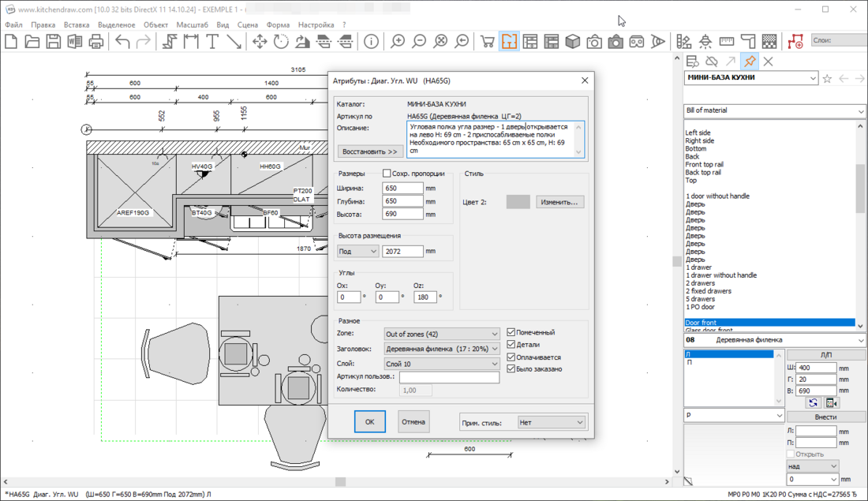Uncheck the Детали checkbox

coord(511,344)
